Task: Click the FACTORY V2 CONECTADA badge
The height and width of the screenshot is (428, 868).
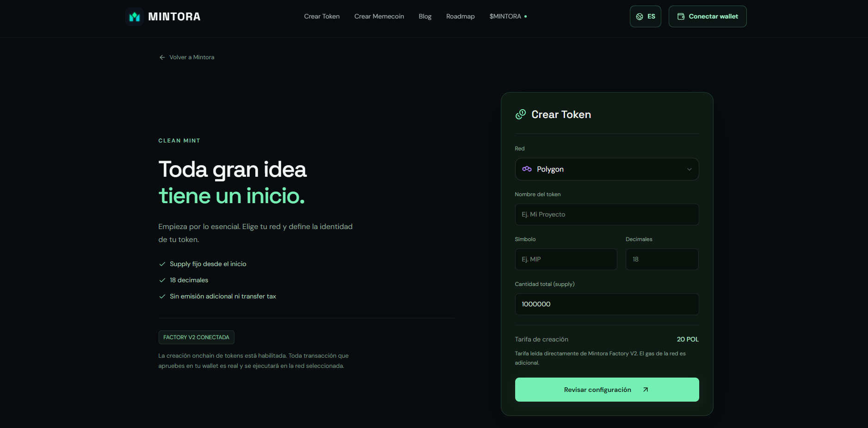Action: [196, 337]
